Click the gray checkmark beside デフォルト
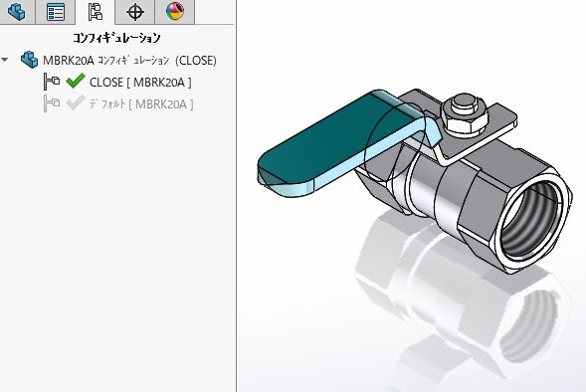This screenshot has height=392, width=586. 76,102
